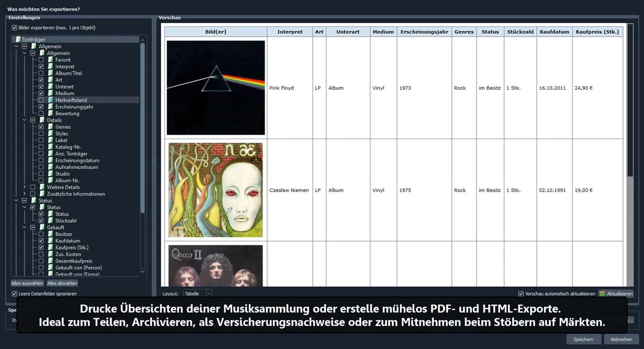Click the Anz. Tonträger field icon

[x=50, y=154]
